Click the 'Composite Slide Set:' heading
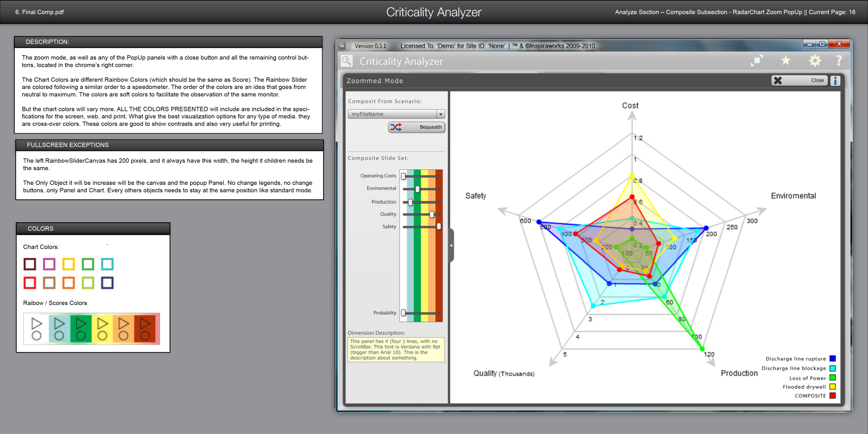868x434 pixels. click(378, 158)
